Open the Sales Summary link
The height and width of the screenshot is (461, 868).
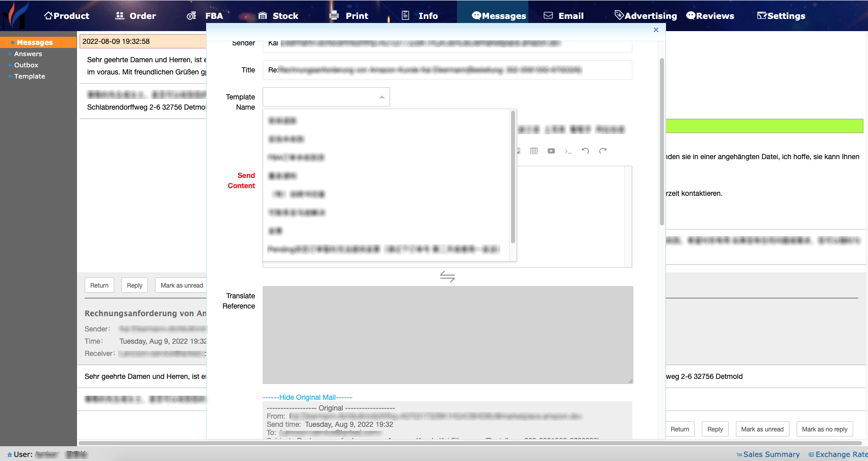(x=771, y=454)
